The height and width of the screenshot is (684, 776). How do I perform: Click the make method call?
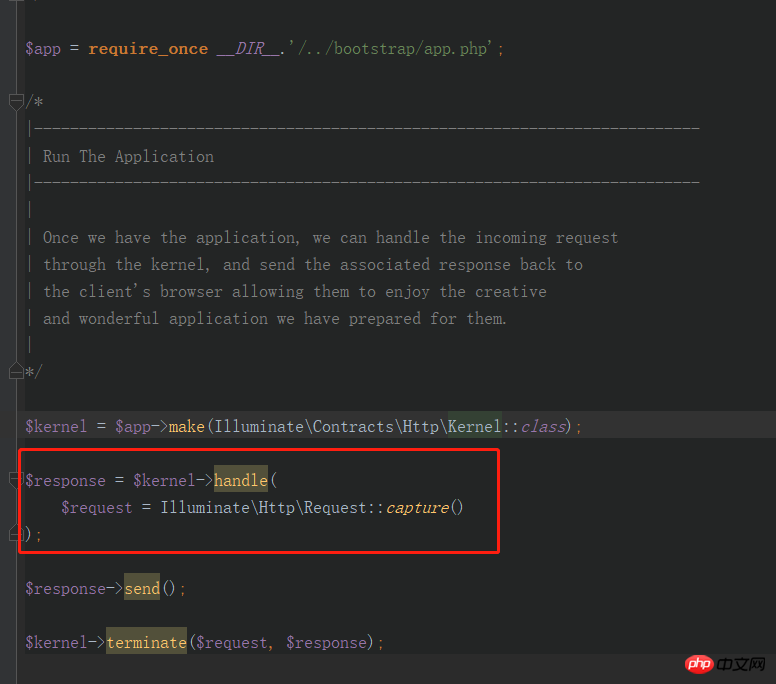pyautogui.click(x=187, y=427)
